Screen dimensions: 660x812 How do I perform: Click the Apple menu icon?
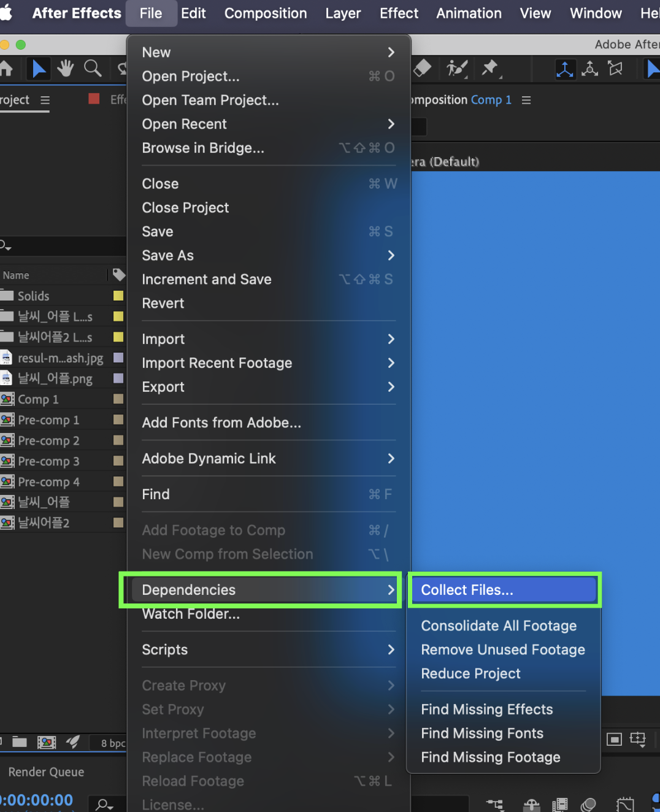6,13
